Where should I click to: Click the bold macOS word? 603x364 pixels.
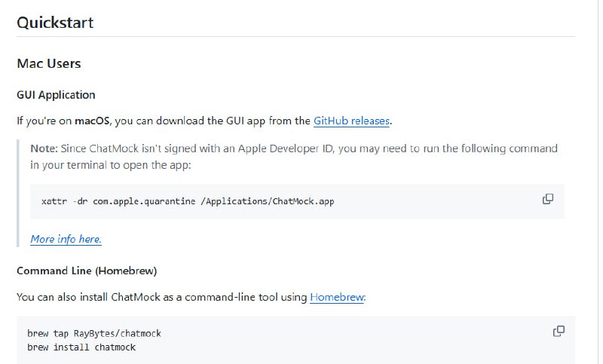click(x=93, y=121)
